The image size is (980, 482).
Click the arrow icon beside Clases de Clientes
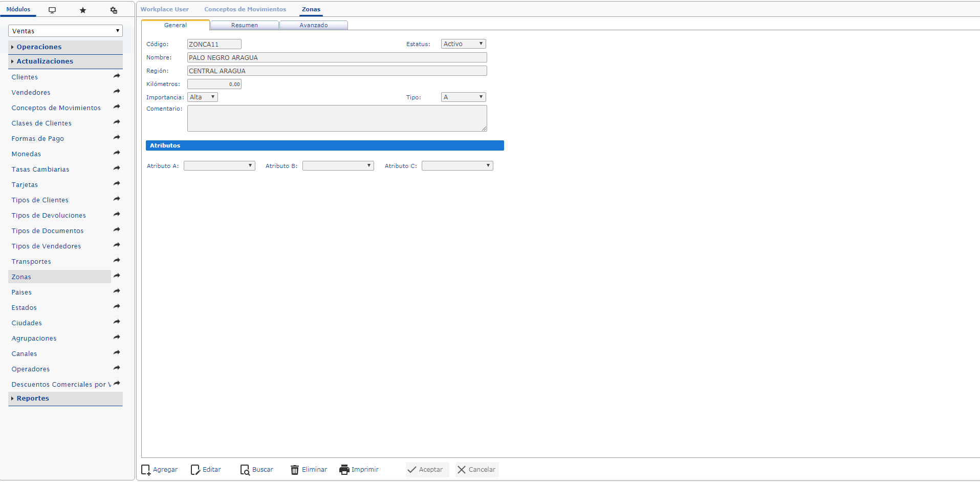pyautogui.click(x=117, y=122)
